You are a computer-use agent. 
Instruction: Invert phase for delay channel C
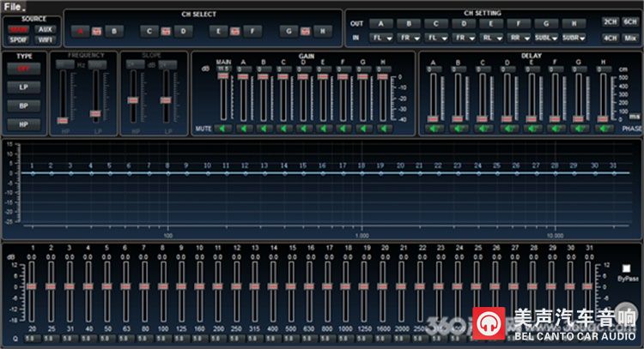pos(483,129)
